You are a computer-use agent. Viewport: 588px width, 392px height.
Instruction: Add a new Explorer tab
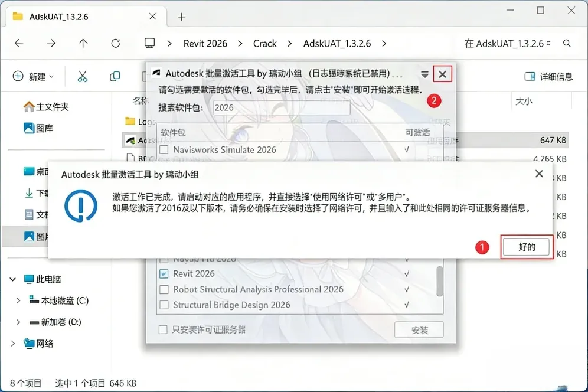(x=181, y=17)
